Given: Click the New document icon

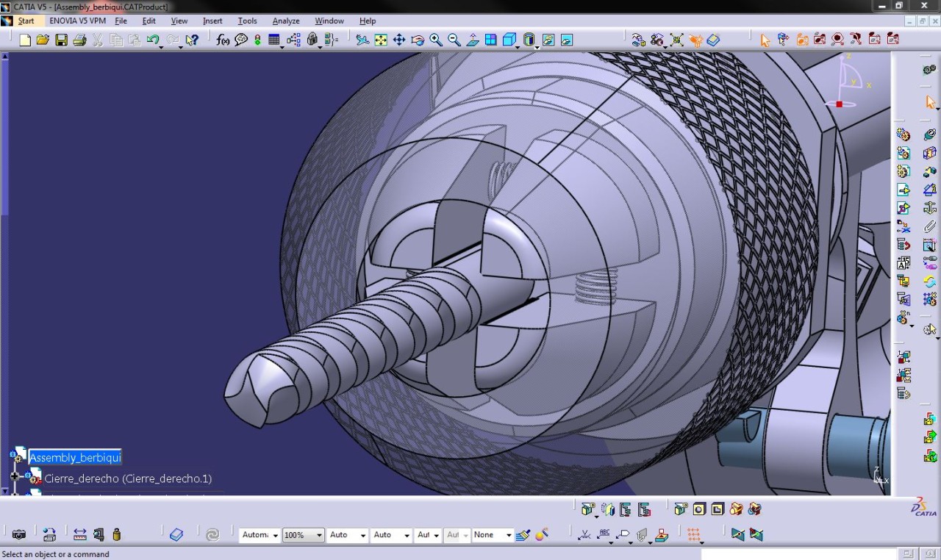Looking at the screenshot, I should 25,40.
